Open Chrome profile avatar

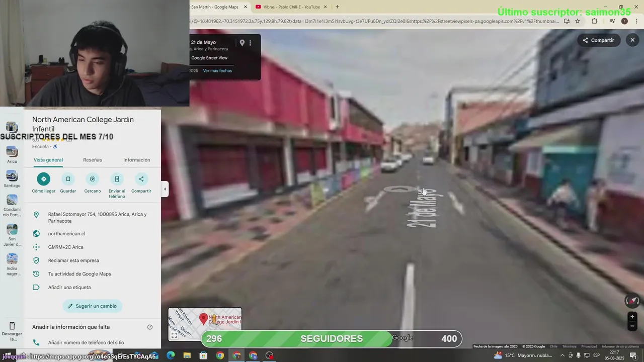tap(624, 21)
